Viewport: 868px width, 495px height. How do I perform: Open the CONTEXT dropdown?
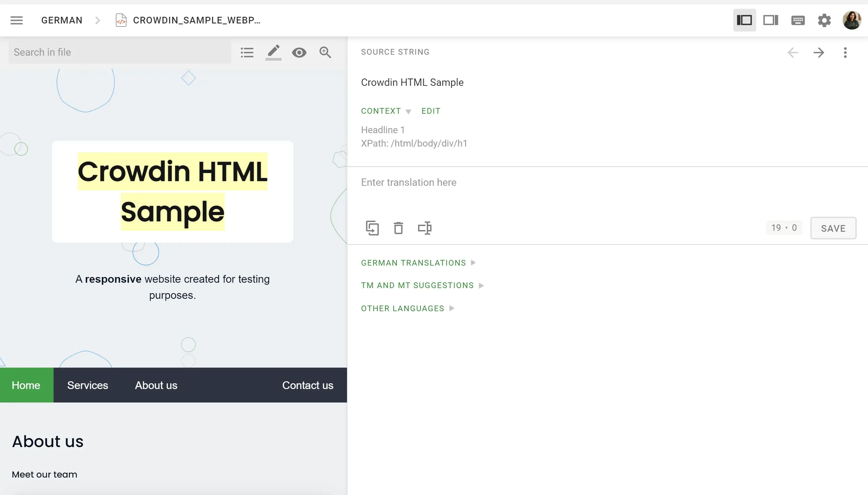[385, 111]
